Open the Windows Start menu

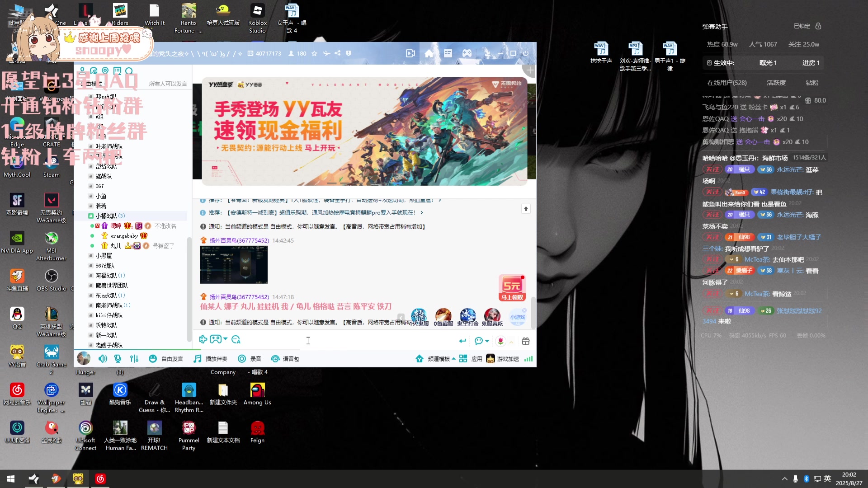pos(11,479)
